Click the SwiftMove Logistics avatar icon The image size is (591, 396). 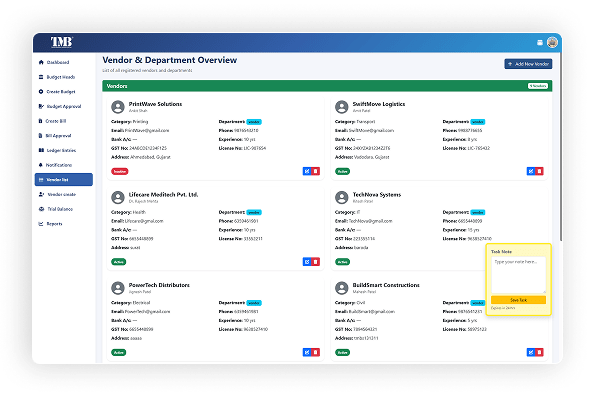[x=341, y=107]
